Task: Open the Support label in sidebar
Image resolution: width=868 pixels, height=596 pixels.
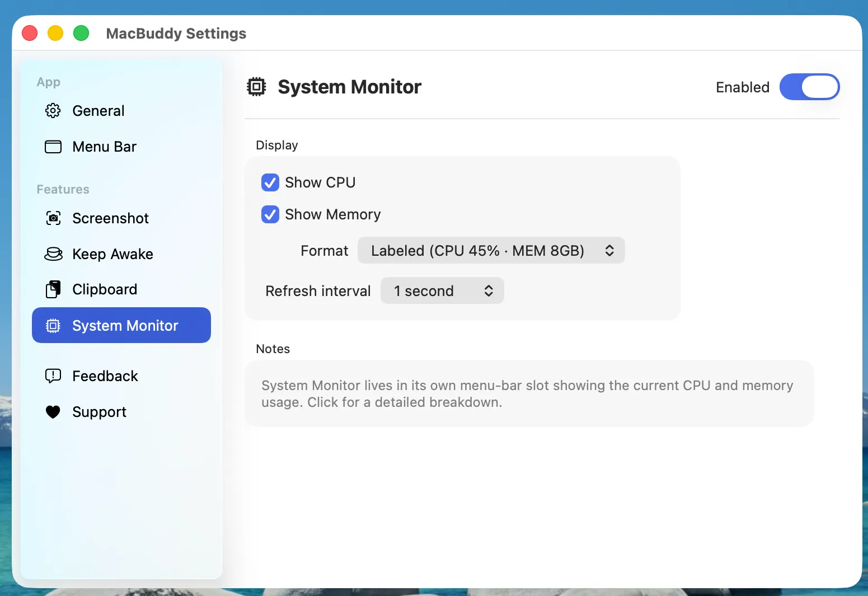Action: 100,412
